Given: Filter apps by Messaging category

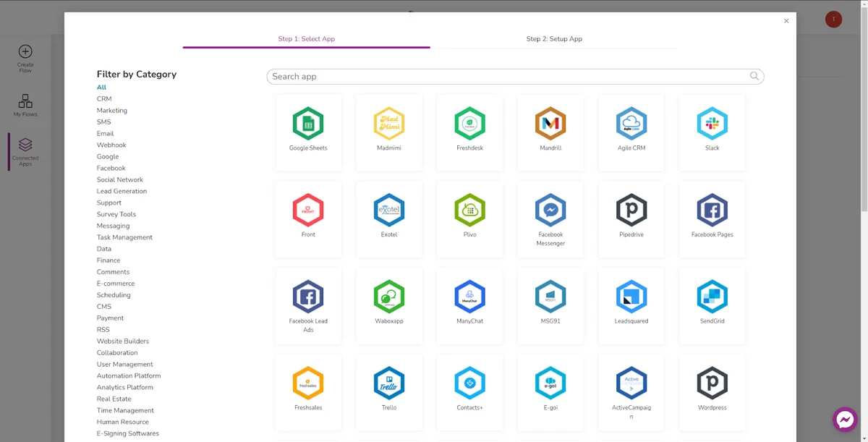Looking at the screenshot, I should (x=114, y=226).
